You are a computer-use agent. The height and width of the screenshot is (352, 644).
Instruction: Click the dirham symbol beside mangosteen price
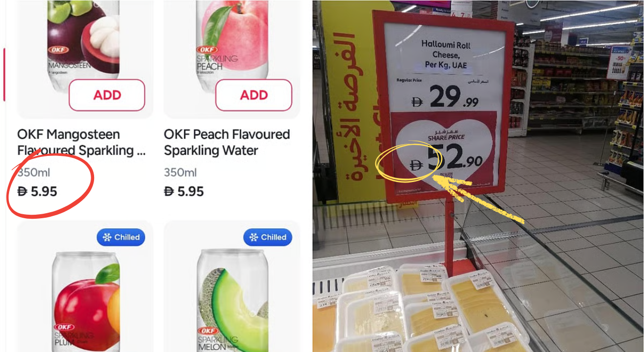point(22,192)
